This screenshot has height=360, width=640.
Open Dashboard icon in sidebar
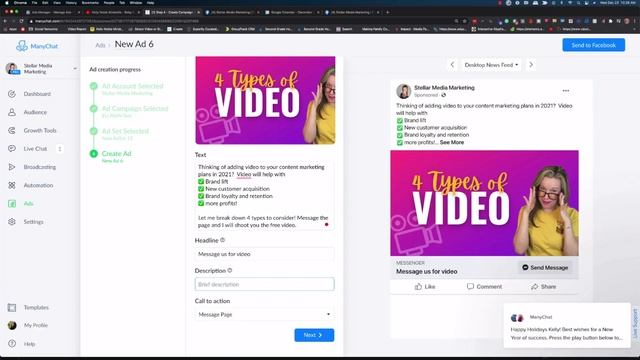click(x=12, y=94)
